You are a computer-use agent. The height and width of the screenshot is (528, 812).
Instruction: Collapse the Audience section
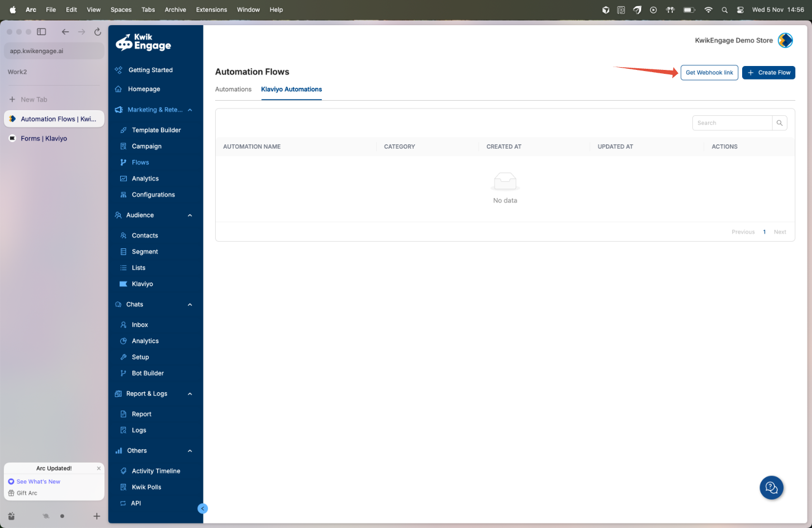pos(190,215)
